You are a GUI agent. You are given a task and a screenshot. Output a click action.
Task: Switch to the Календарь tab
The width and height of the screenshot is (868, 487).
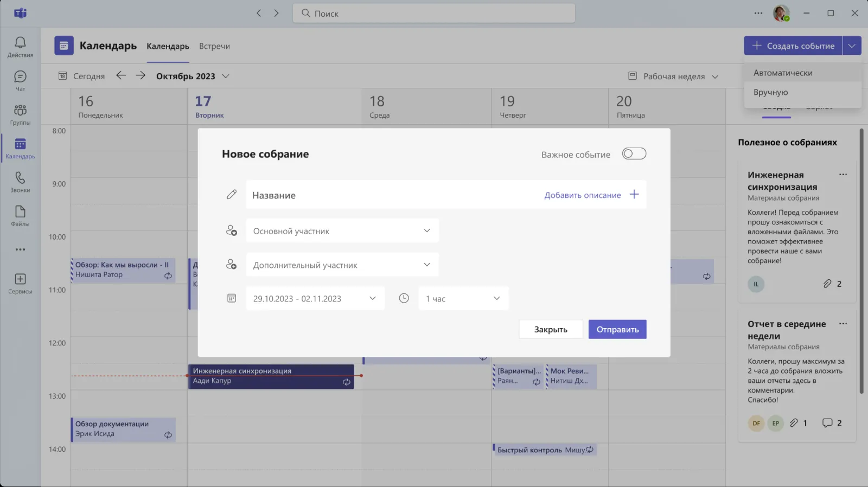coord(168,46)
